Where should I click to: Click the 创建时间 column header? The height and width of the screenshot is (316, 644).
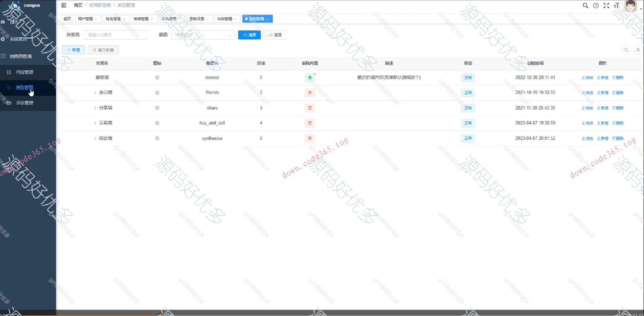(x=535, y=63)
